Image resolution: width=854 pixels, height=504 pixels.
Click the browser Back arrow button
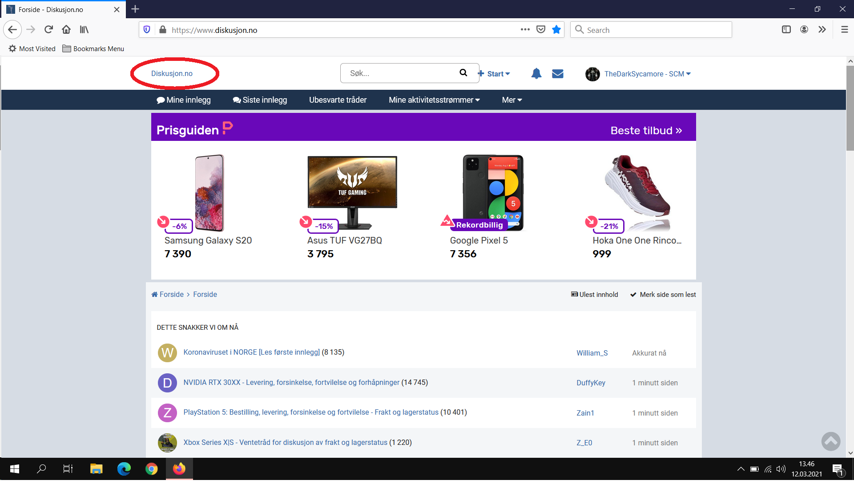click(x=12, y=30)
